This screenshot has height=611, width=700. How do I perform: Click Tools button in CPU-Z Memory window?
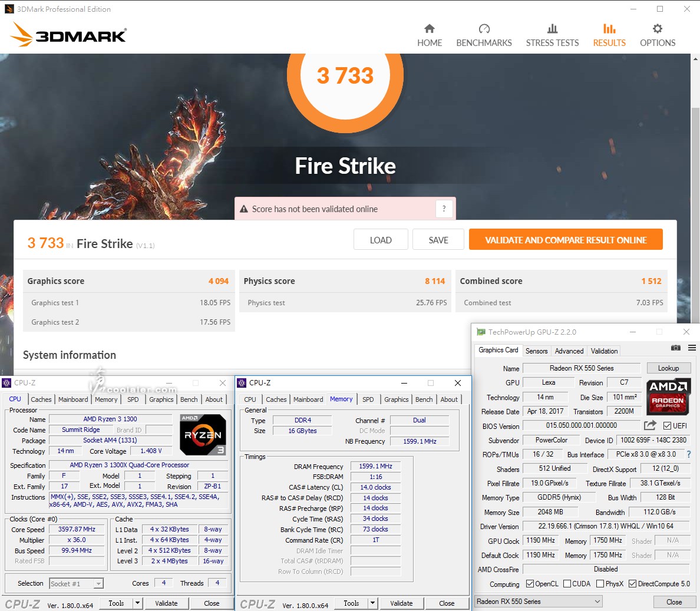[351, 603]
